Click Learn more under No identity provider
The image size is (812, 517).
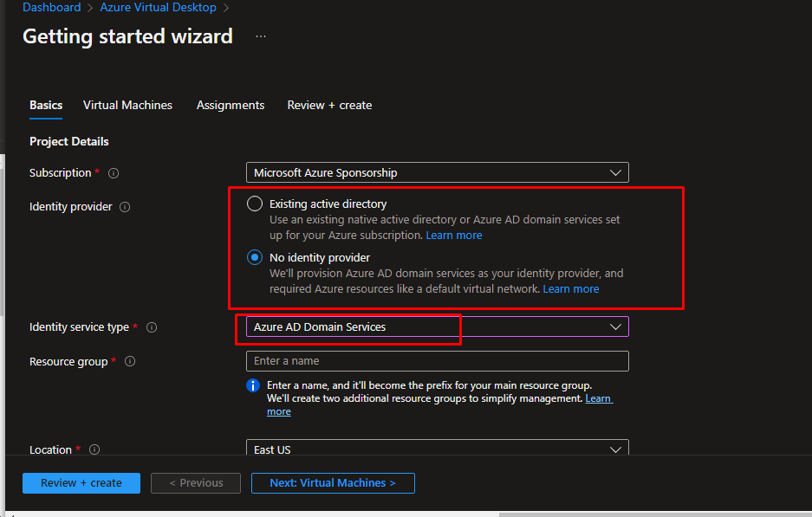click(x=570, y=289)
